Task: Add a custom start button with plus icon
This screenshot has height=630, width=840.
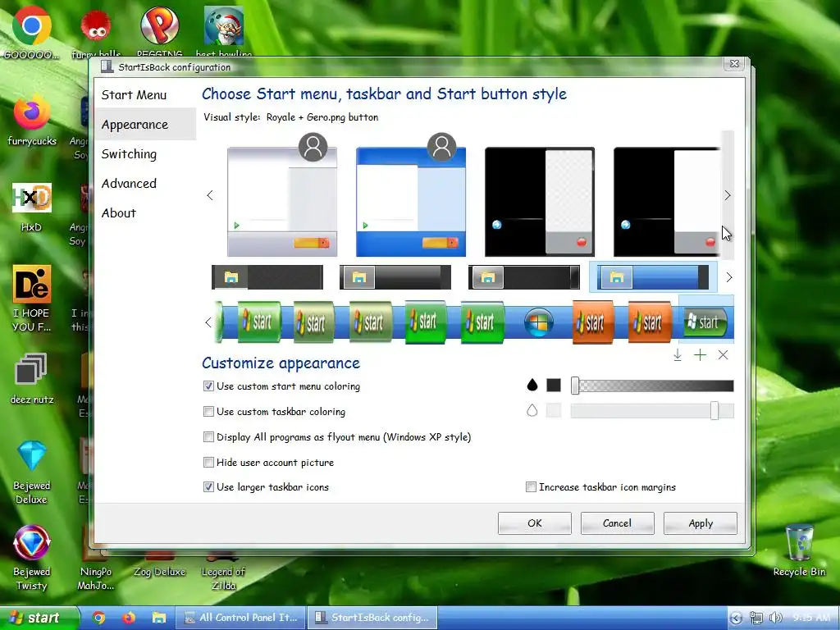Action: 700,354
